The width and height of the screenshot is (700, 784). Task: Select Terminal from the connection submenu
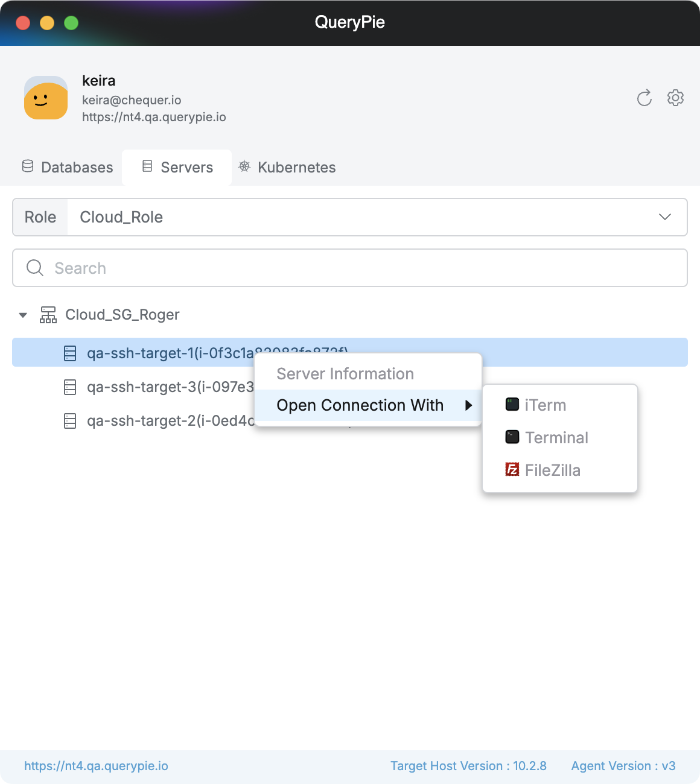[x=556, y=437]
